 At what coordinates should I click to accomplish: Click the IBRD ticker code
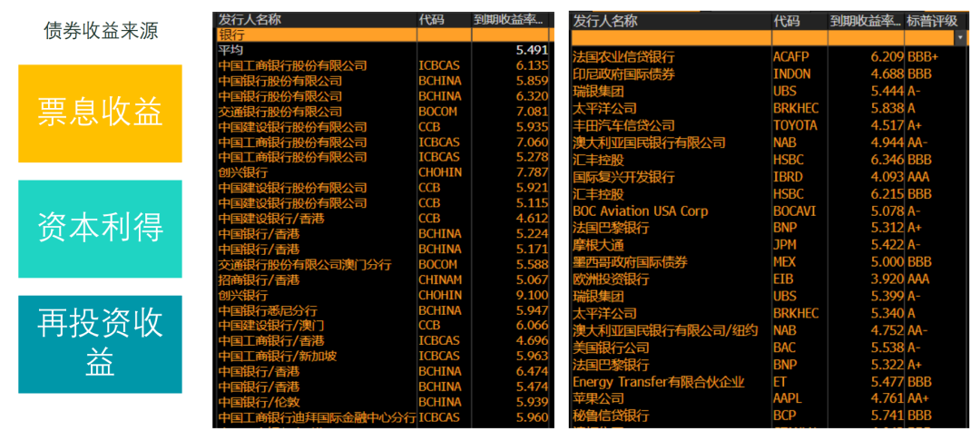(x=788, y=177)
